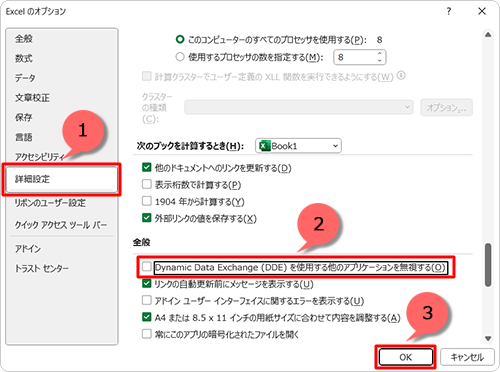Click the オプション... button
This screenshot has height=372, width=500.
[446, 107]
